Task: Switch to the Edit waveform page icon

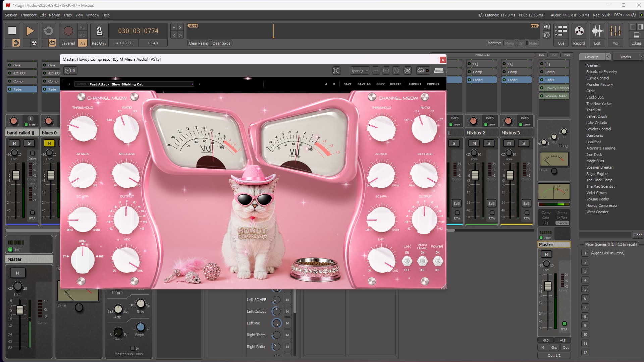Action: coord(597,31)
